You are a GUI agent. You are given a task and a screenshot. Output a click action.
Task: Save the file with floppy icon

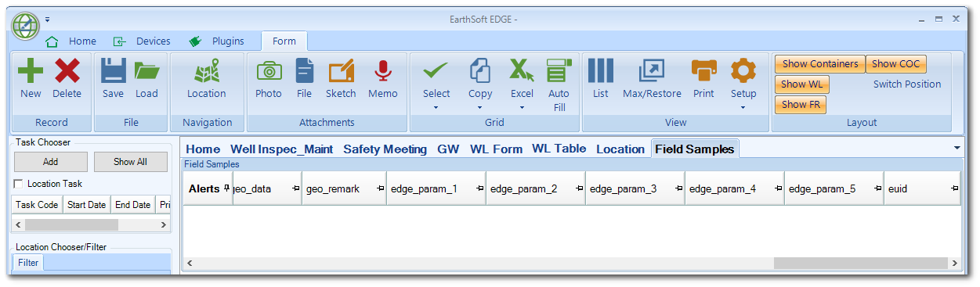point(114,71)
